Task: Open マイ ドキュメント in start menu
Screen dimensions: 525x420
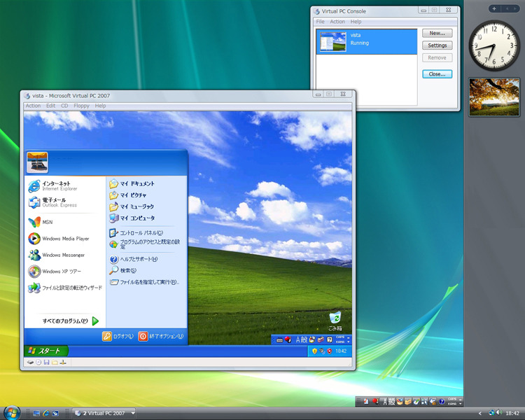Action: point(132,183)
